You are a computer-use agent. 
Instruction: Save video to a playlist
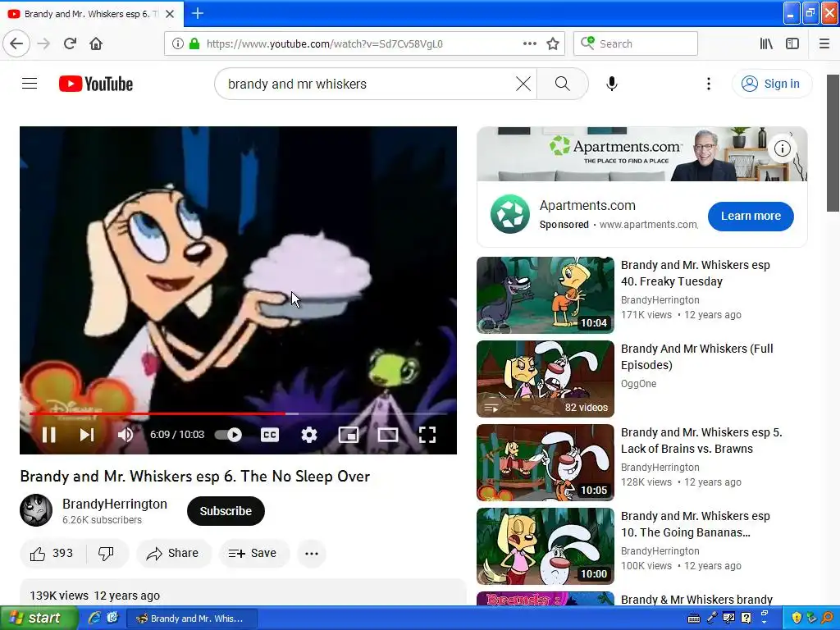(253, 554)
